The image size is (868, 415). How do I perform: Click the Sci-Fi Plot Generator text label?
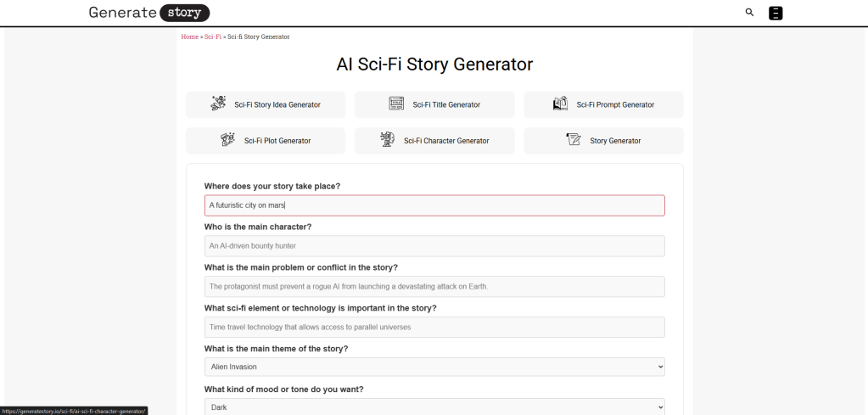click(x=277, y=141)
